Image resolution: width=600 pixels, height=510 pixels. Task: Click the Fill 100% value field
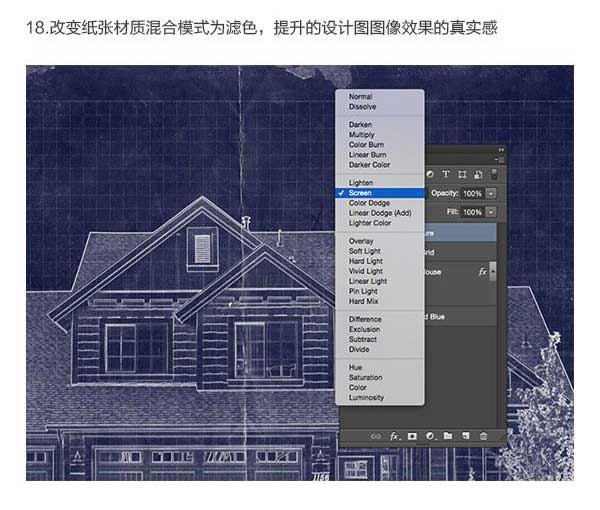[x=473, y=212]
